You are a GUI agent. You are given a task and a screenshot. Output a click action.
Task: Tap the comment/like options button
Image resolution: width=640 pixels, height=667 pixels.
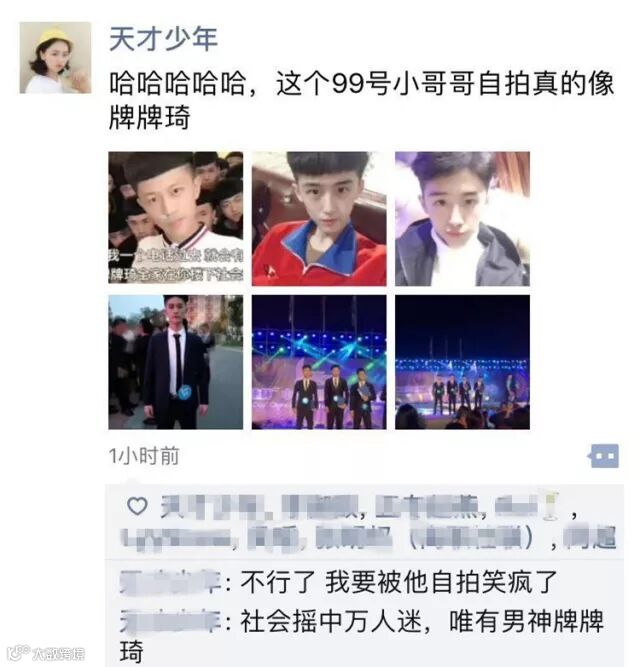(603, 456)
